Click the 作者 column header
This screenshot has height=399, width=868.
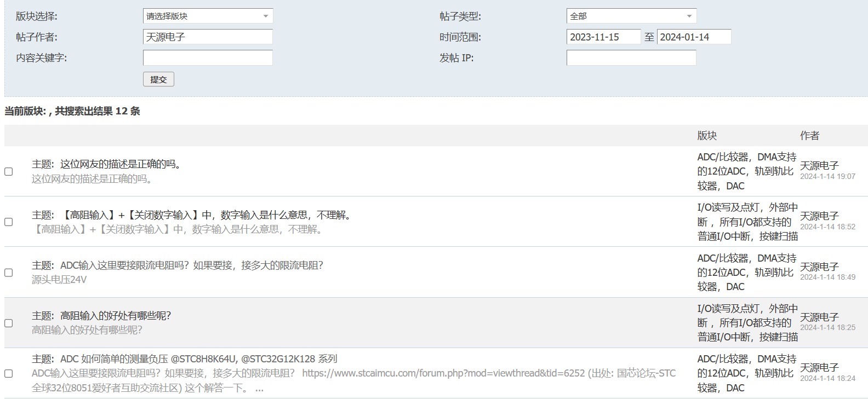[x=809, y=136]
